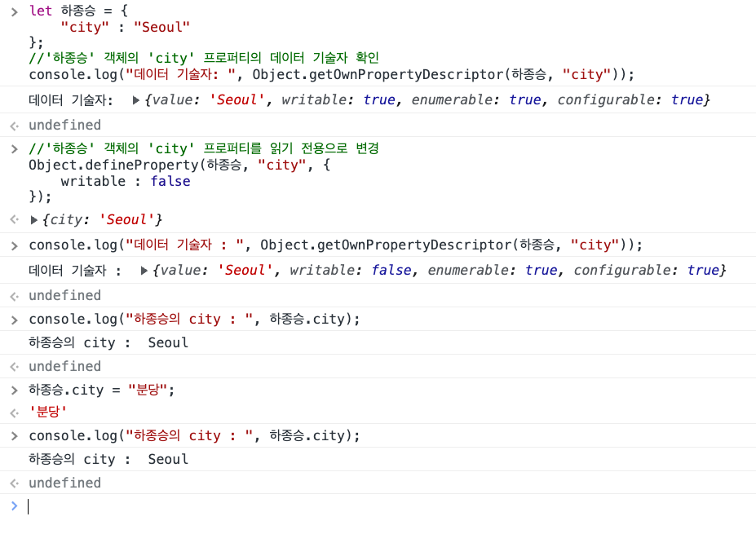
Task: Click the green comment about 데이터 기술자 확인
Action: (x=204, y=59)
